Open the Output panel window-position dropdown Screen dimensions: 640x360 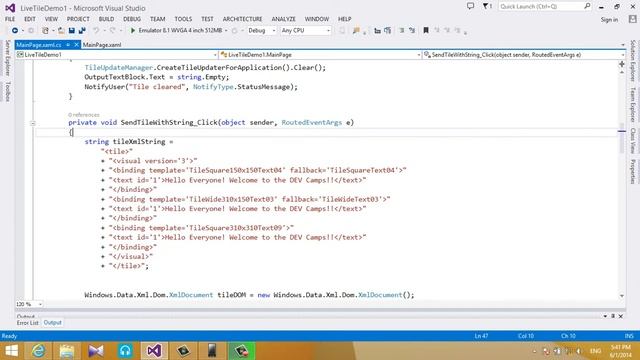click(605, 316)
